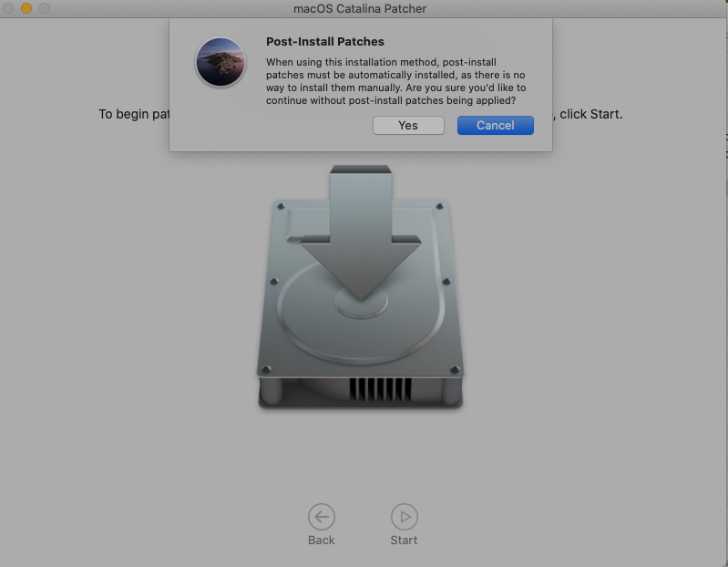Click the "click Start." instruction text

590,114
